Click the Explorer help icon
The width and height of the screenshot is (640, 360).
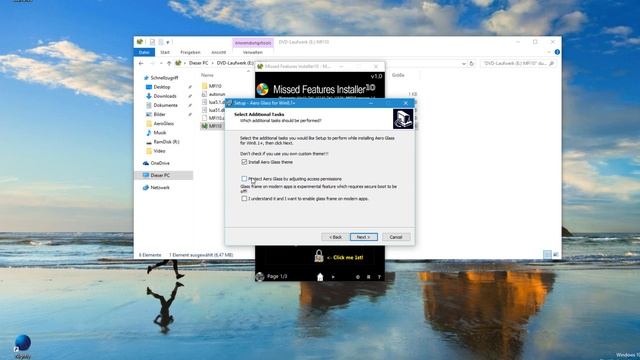pyautogui.click(x=557, y=52)
